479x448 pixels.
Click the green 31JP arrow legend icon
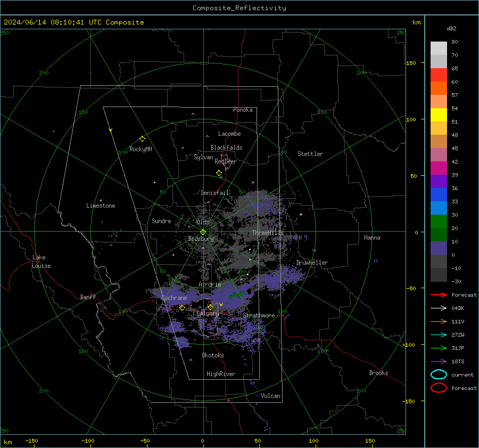tap(439, 348)
